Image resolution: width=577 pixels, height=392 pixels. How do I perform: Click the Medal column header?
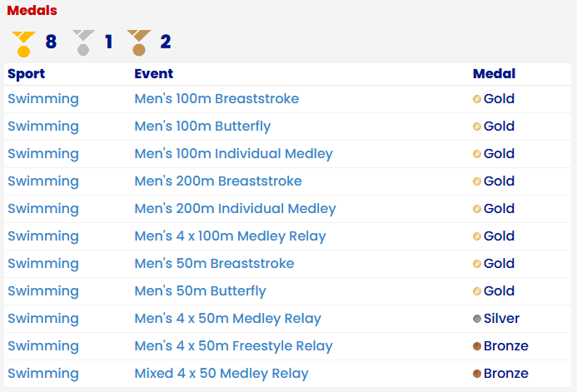coord(495,73)
